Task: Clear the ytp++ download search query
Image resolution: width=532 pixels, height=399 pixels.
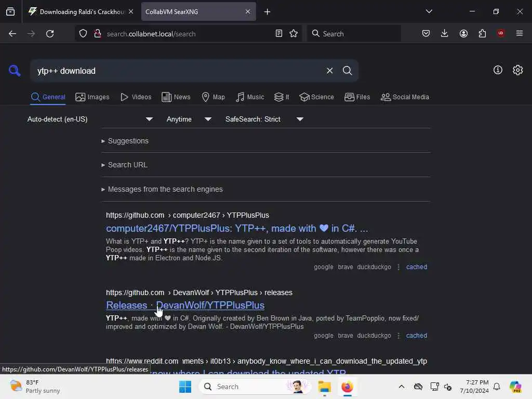Action: [x=329, y=71]
